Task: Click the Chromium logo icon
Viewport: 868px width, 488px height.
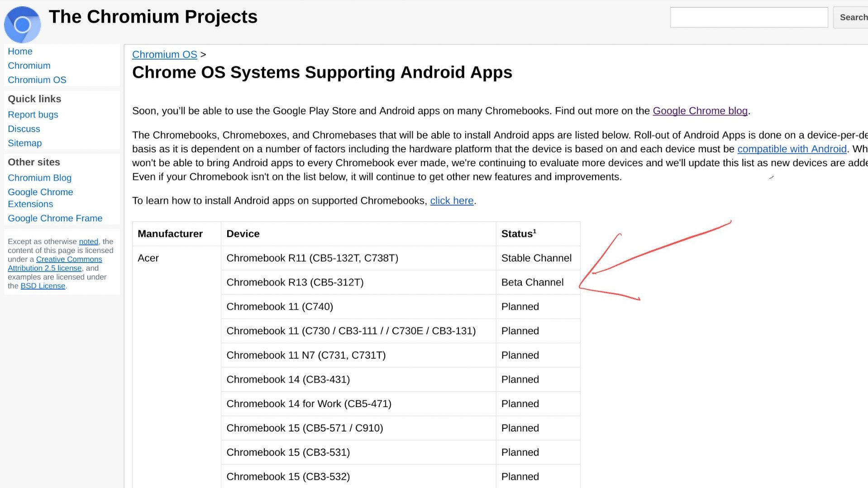Action: point(22,24)
